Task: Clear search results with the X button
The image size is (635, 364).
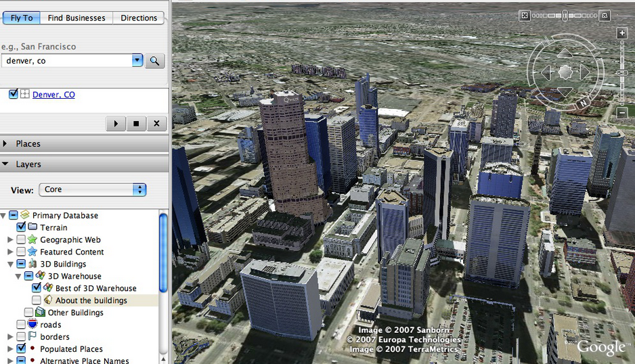Action: point(156,124)
